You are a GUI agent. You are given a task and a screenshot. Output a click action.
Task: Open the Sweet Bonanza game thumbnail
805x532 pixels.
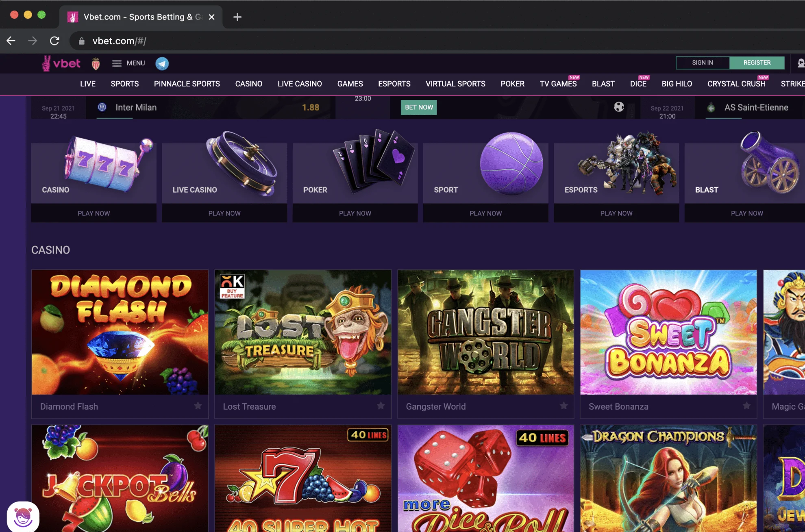(668, 332)
